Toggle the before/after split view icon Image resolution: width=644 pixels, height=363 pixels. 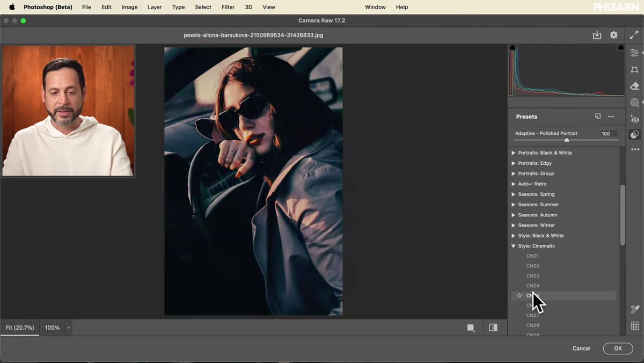(493, 328)
